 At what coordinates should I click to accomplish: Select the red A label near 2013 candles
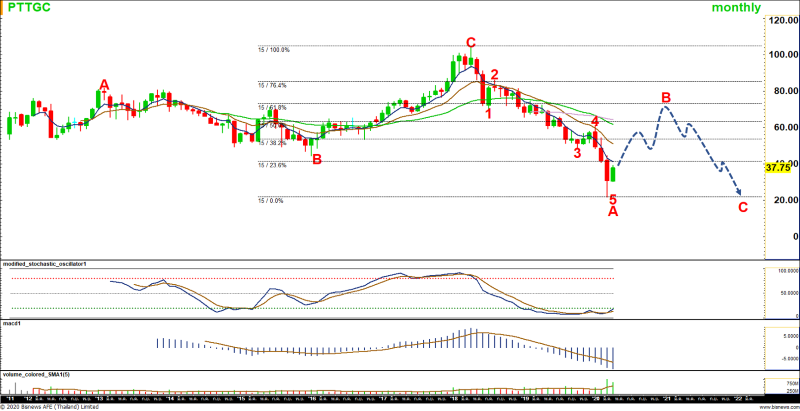pos(103,85)
